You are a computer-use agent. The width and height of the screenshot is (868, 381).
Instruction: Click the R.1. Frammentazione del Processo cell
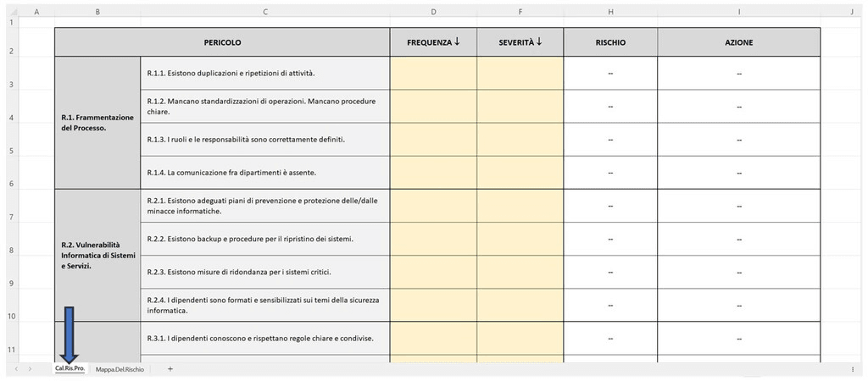(97, 123)
